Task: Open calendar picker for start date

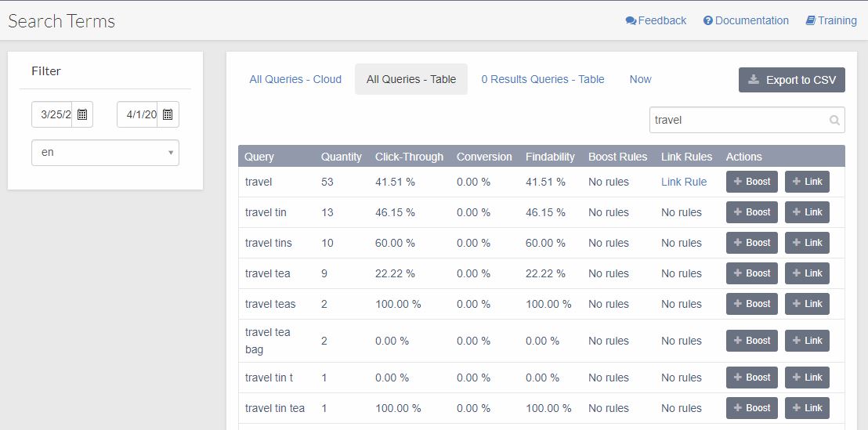Action: coord(82,114)
